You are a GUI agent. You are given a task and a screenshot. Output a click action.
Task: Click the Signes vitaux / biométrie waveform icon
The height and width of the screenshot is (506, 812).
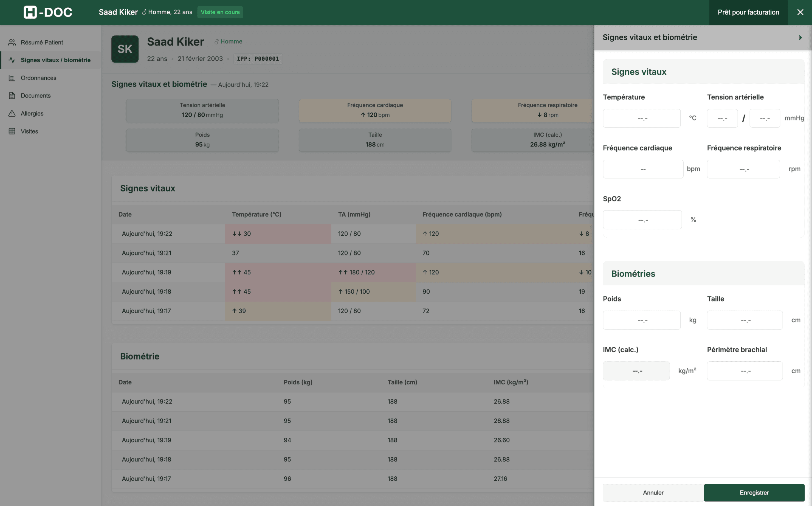[12, 60]
